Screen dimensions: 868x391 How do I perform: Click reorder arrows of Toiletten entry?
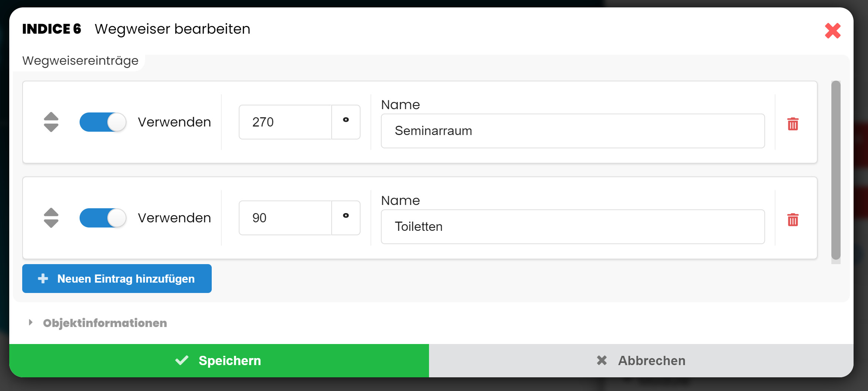(51, 218)
